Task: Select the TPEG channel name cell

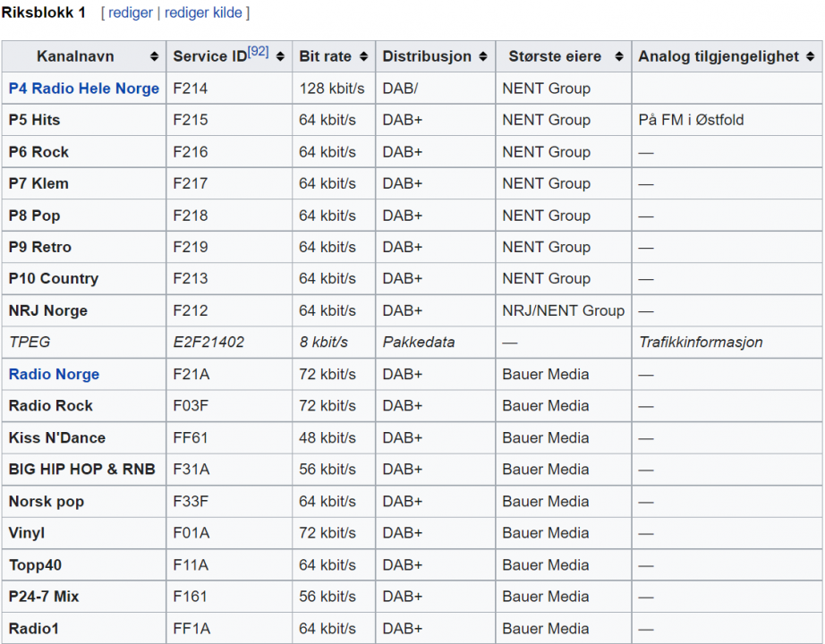Action: 30,343
